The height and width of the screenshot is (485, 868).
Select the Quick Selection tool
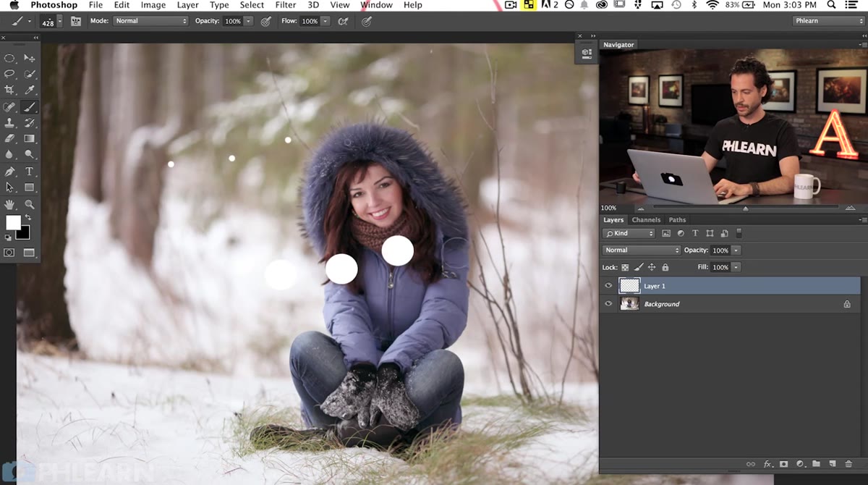[30, 74]
